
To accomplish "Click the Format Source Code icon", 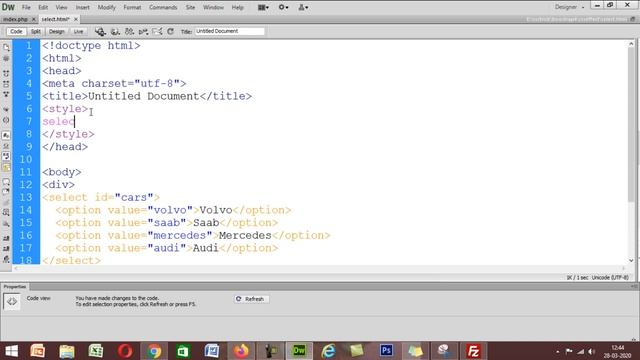I will tap(6, 259).
